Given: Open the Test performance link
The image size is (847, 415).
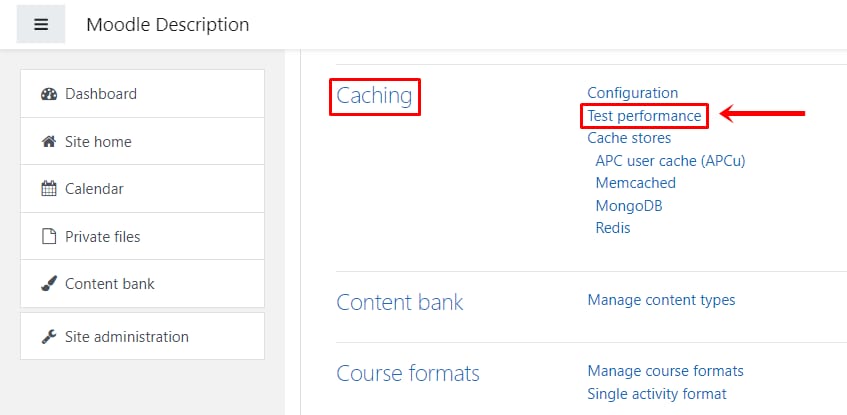Looking at the screenshot, I should [x=644, y=116].
